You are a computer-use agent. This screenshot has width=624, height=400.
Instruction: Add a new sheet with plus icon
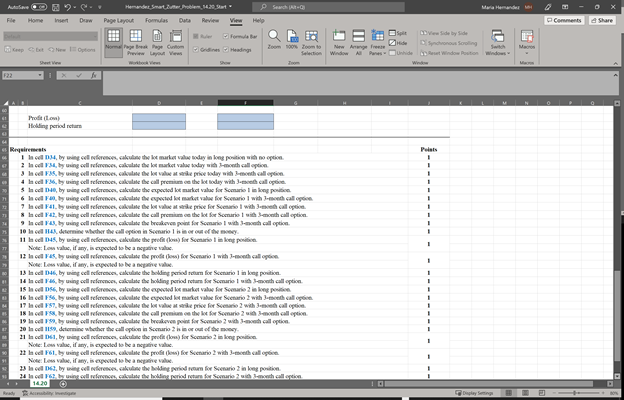(x=63, y=384)
